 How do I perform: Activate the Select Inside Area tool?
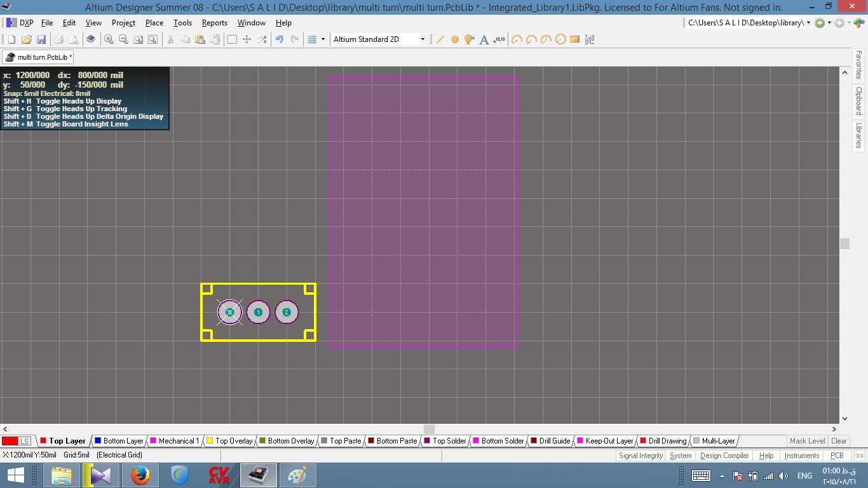point(232,39)
